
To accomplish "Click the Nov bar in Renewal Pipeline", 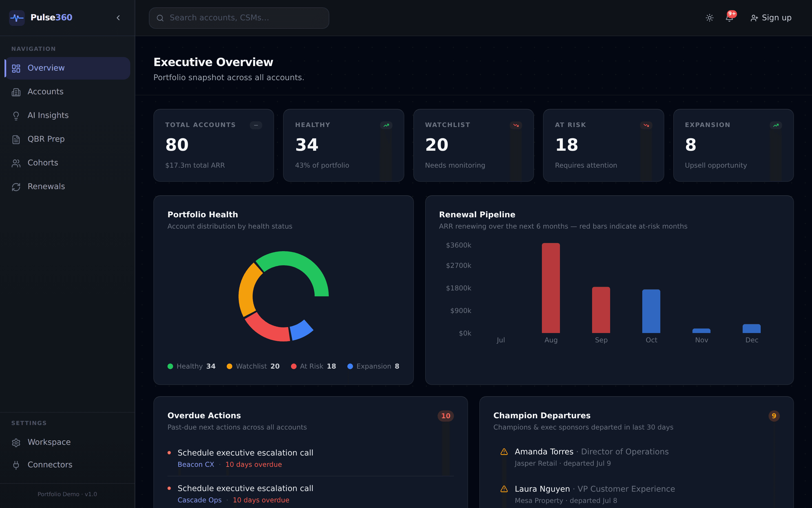I will point(701,331).
